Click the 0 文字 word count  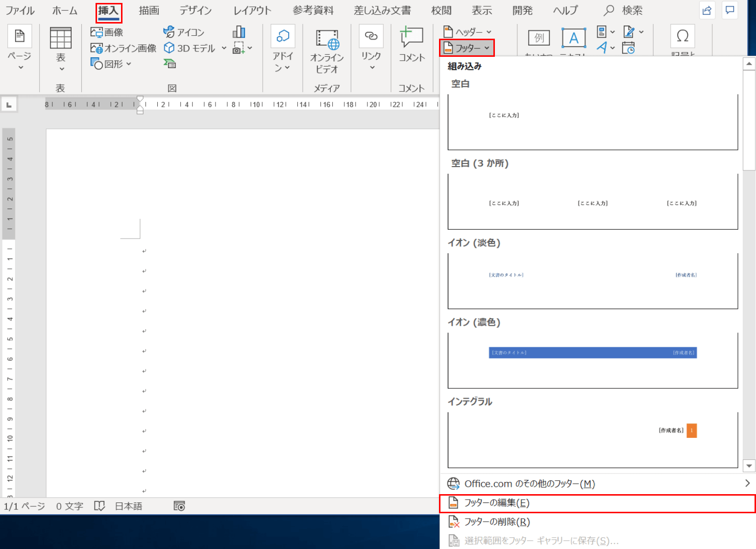point(70,506)
